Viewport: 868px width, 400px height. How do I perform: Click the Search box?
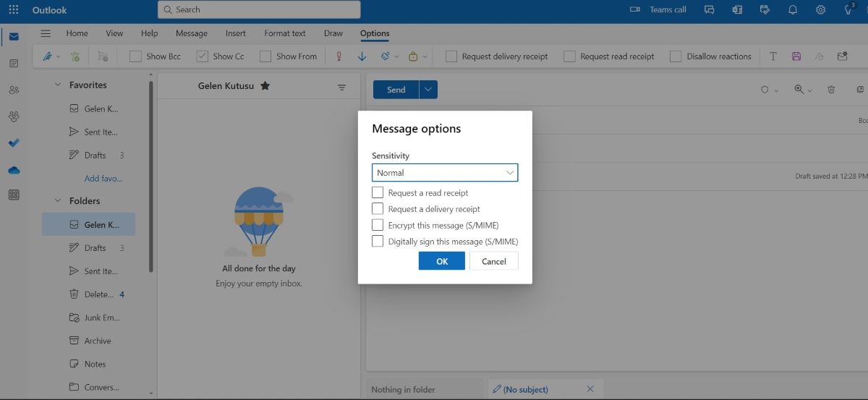(259, 10)
